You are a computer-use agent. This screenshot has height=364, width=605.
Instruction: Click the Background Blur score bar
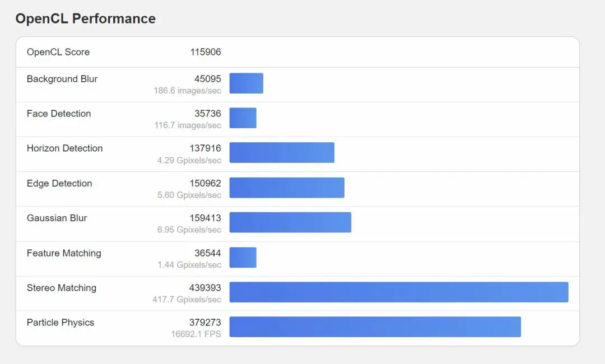(246, 83)
